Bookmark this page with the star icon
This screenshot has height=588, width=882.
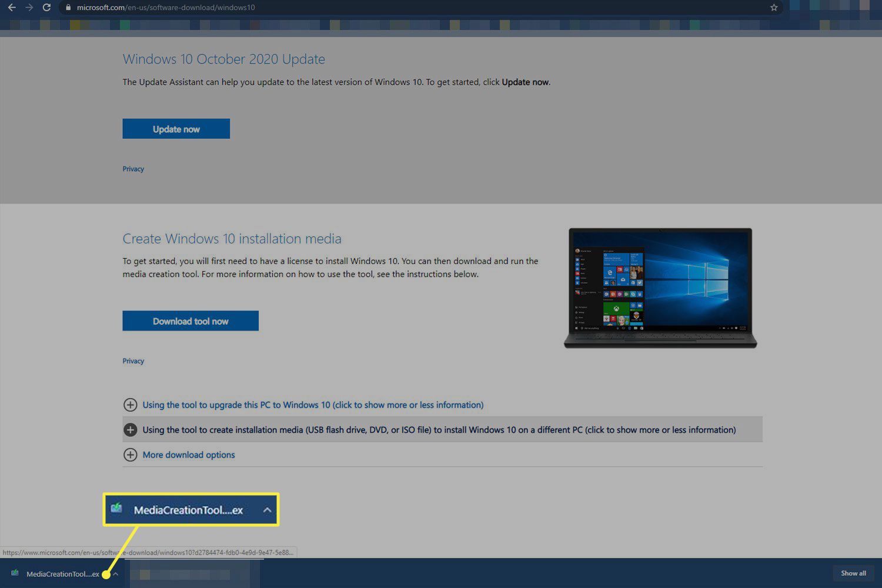pyautogui.click(x=774, y=8)
